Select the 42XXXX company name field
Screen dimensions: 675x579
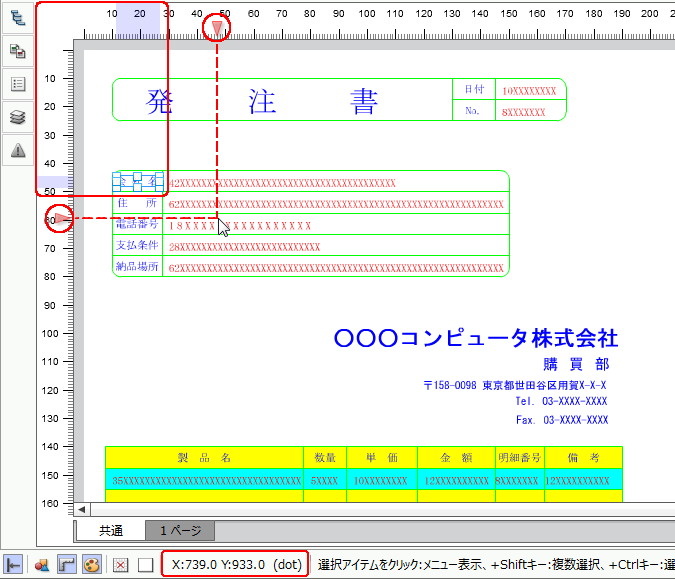(282, 183)
